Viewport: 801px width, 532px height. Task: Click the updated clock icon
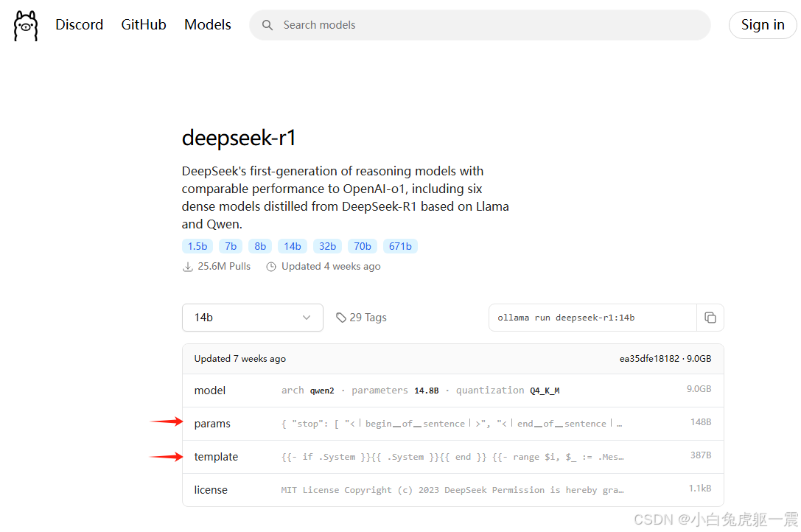(x=271, y=267)
